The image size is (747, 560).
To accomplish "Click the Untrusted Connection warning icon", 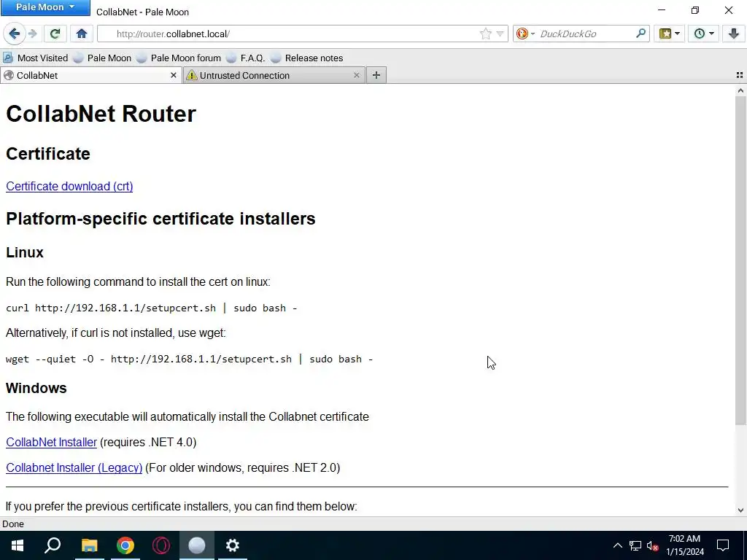I will tap(192, 75).
